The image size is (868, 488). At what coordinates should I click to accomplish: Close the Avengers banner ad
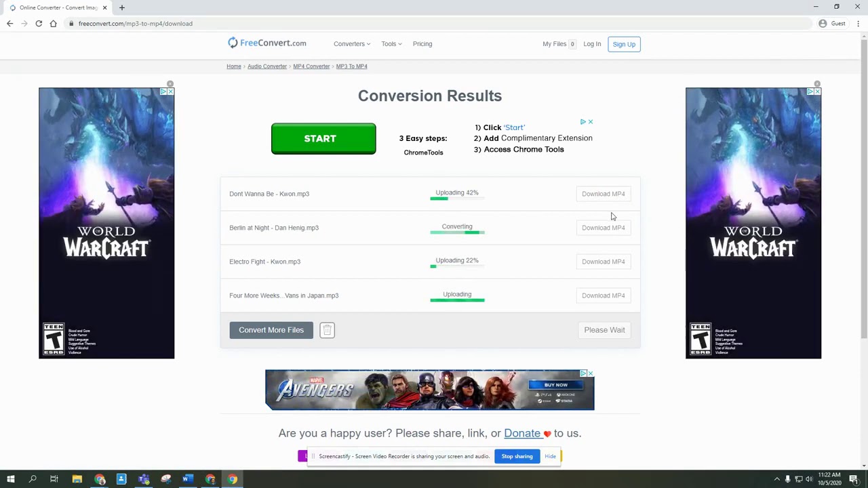pyautogui.click(x=591, y=373)
